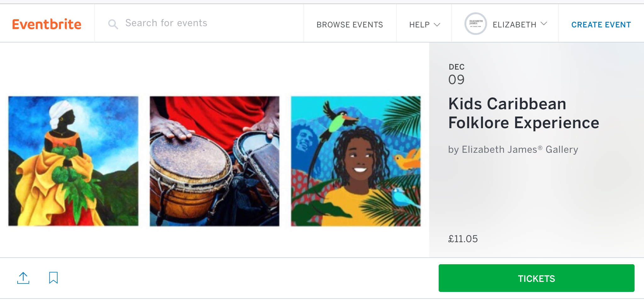Click the share upload icon
Screen dimensions: 644x308
23,278
